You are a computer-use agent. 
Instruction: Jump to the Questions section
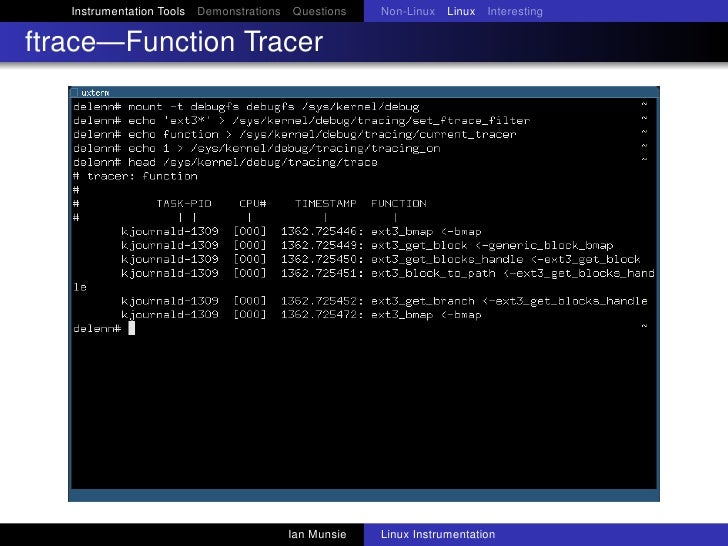point(319,11)
